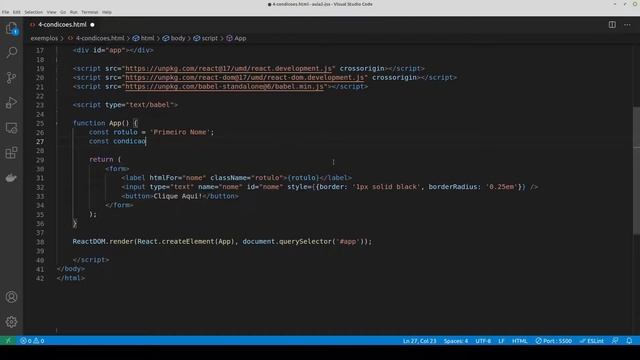Viewport: 640px width, 360px height.
Task: Open the babel.min.js URL on line 21
Action: click(x=224, y=87)
